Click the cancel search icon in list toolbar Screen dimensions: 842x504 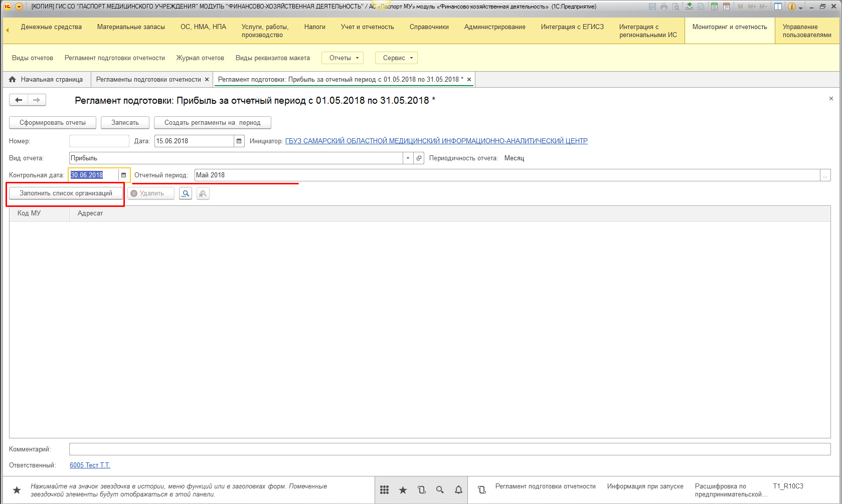tap(203, 193)
